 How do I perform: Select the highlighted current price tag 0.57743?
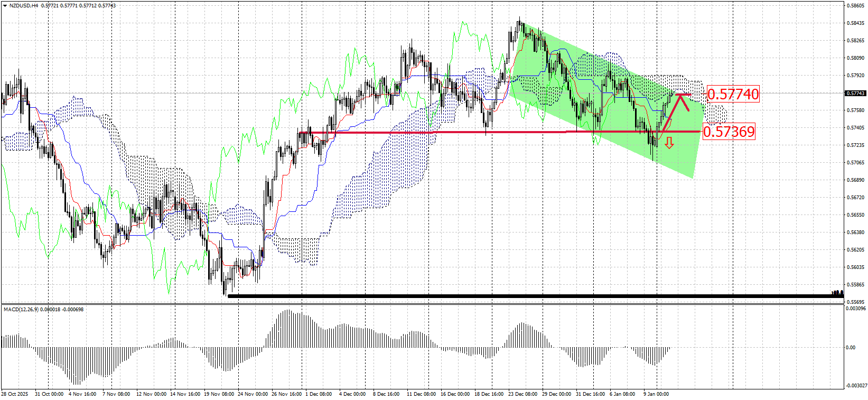point(856,94)
